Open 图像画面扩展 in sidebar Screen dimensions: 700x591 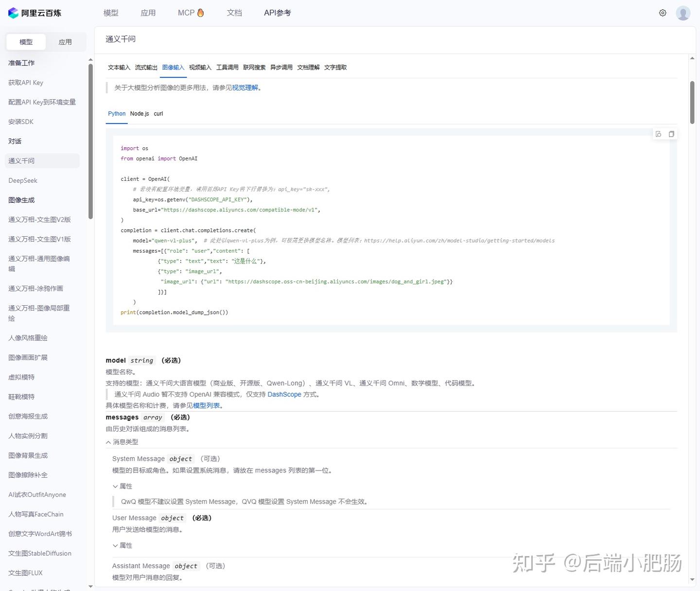click(28, 358)
